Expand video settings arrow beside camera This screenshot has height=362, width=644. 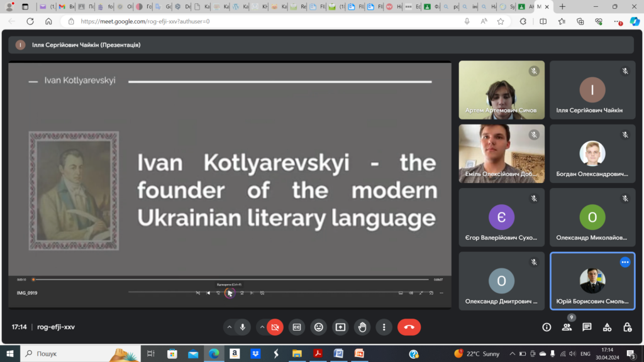pyautogui.click(x=261, y=327)
